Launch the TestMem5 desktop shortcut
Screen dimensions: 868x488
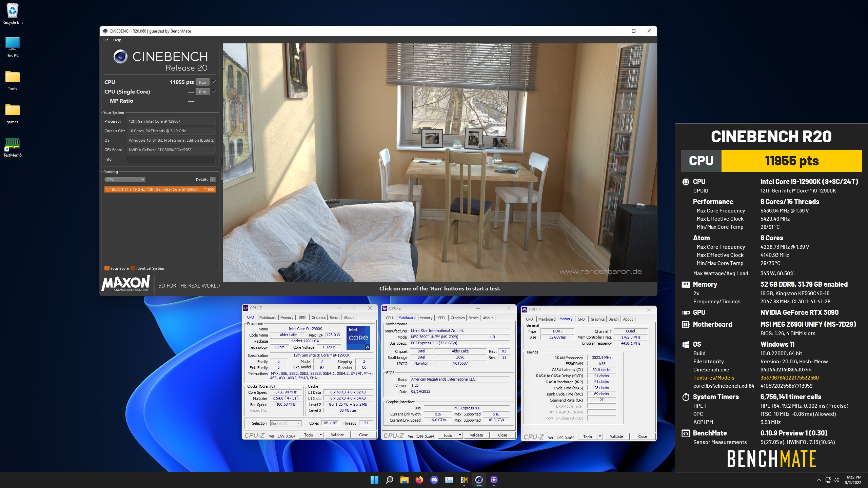pos(13,147)
